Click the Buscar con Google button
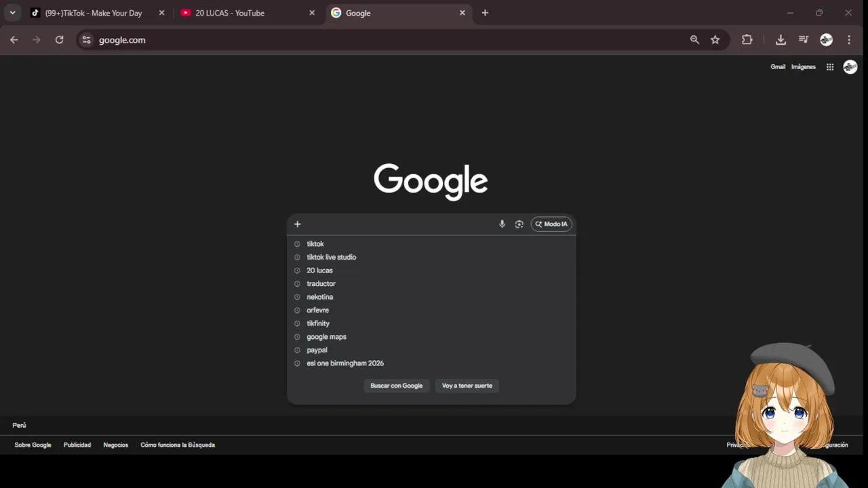Screen dimensions: 868x488 [397, 386]
